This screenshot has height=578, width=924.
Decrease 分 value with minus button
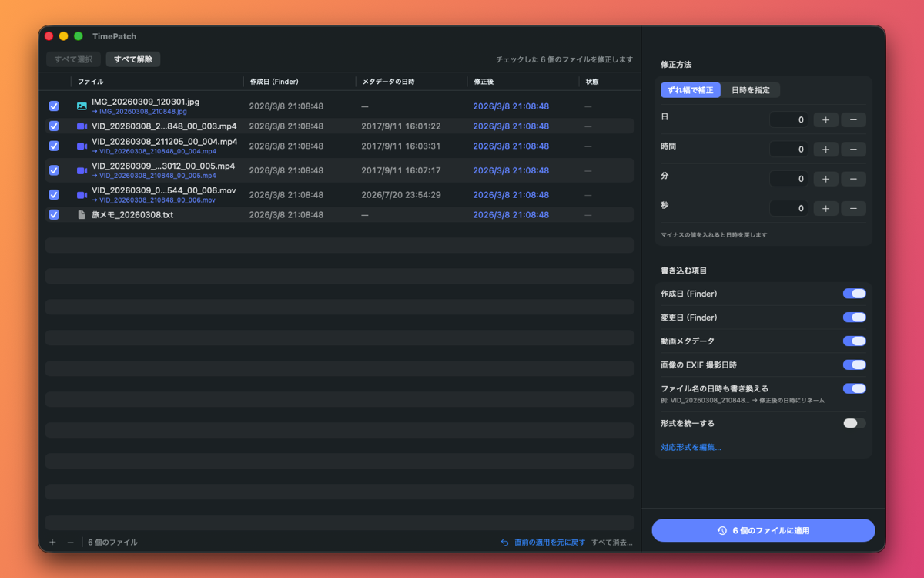tap(853, 179)
